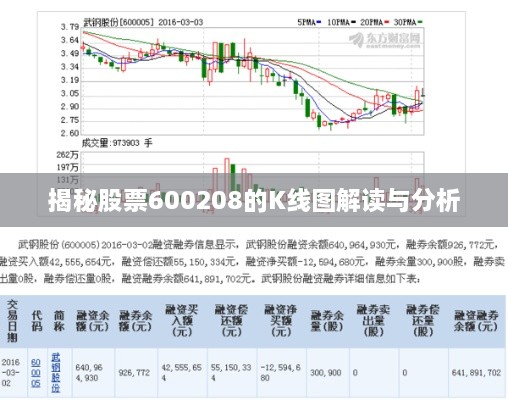Click the banner title 揭秘股票600208的K线图解读与分析
Viewport: 508px width, 400px height.
pos(254,200)
